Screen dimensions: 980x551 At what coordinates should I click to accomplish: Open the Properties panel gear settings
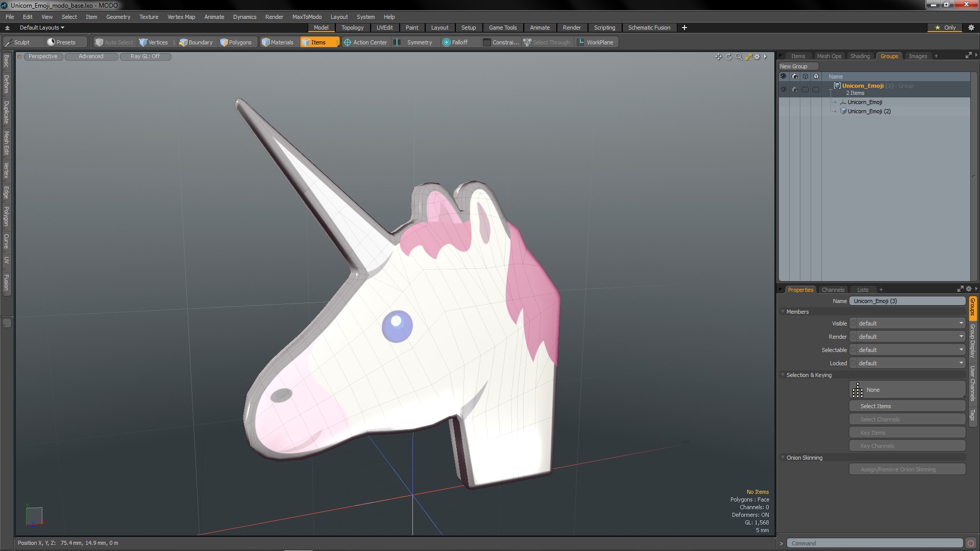click(x=969, y=289)
